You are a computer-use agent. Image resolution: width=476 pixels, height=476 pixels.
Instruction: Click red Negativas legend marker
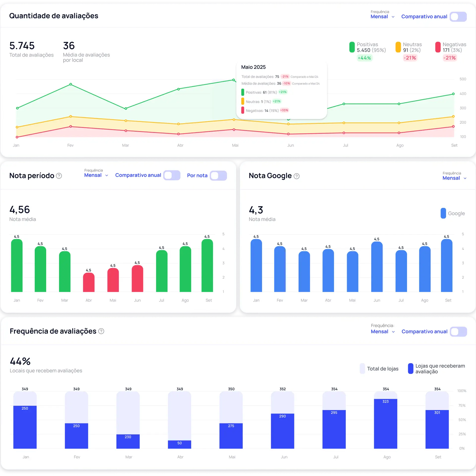(x=438, y=47)
